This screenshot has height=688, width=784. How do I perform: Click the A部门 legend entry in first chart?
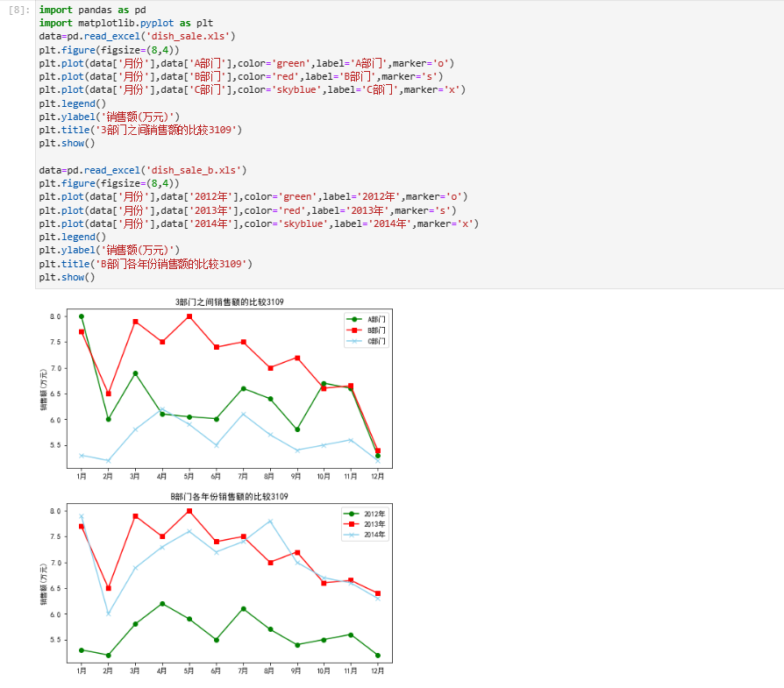pyautogui.click(x=366, y=319)
